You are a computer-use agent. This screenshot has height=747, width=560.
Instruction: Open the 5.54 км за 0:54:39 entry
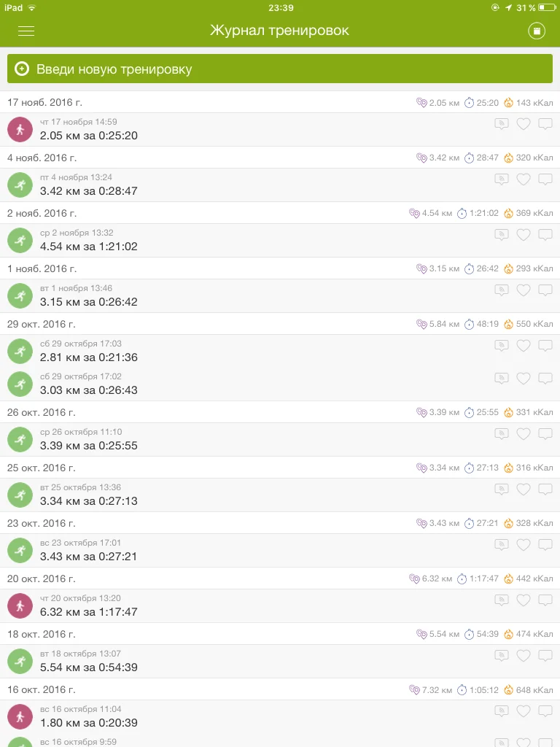coord(88,667)
